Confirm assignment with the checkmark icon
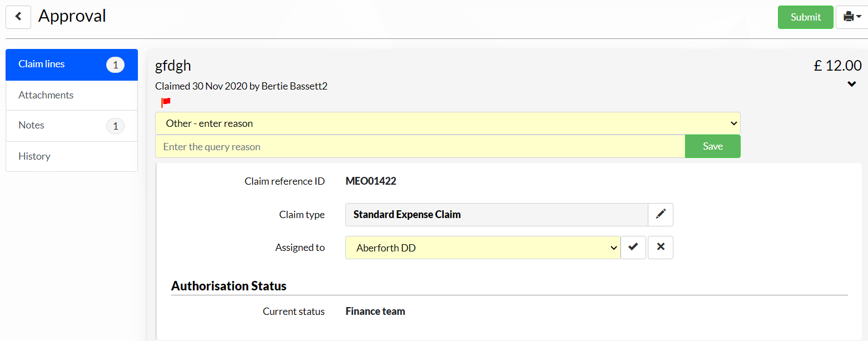Image resolution: width=868 pixels, height=341 pixels. 633,248
